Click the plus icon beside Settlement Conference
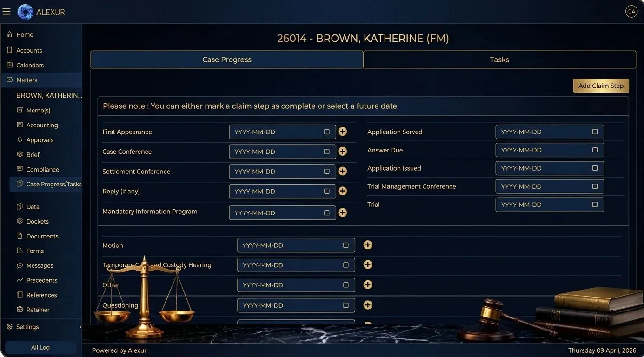Viewport: 644px width, 357px height. (343, 171)
